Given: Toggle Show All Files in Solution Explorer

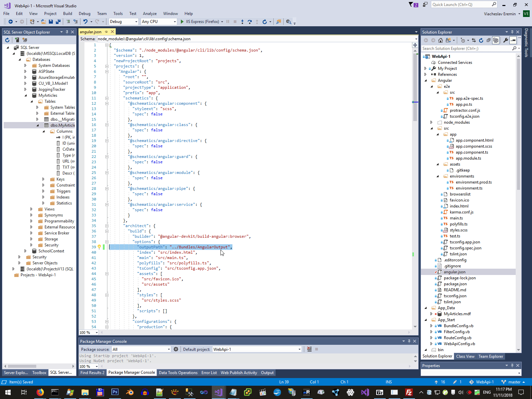Looking at the screenshot, I should [496, 40].
